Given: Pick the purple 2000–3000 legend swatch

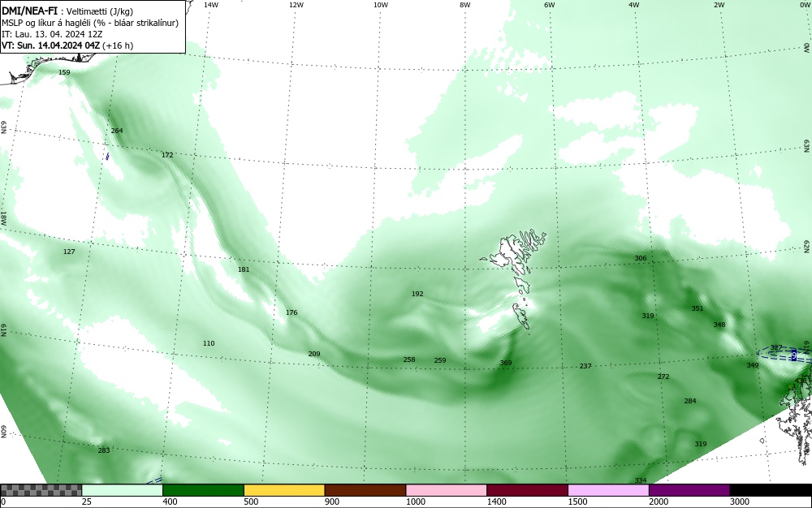Looking at the screenshot, I should [689, 490].
